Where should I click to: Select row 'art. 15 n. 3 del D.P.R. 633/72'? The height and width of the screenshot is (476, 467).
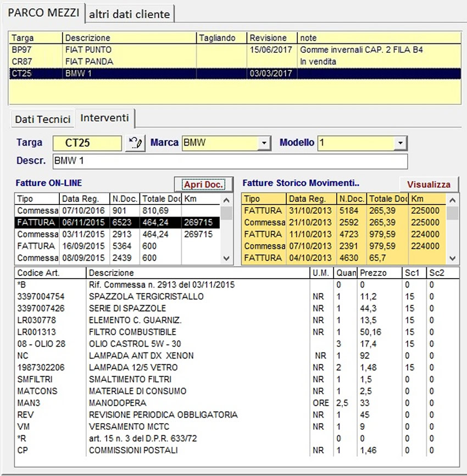(x=237, y=439)
